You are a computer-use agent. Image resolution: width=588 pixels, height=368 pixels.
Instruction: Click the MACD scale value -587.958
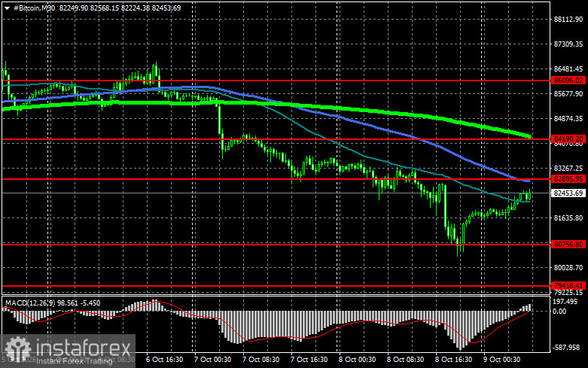[566, 348]
